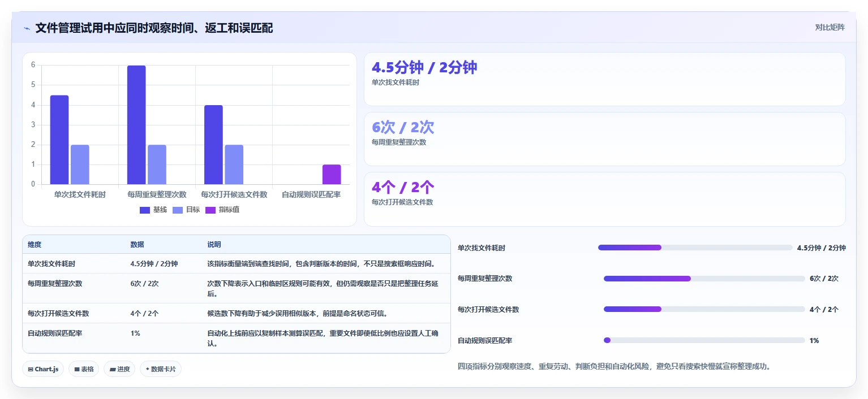Click the title 文件管理试用中应同时观察时间

tap(154, 28)
